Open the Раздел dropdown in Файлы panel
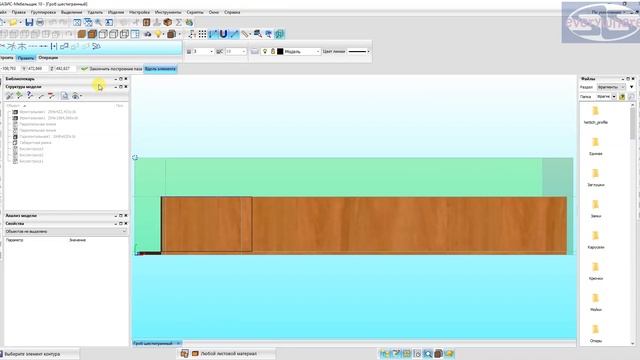 pyautogui.click(x=611, y=87)
